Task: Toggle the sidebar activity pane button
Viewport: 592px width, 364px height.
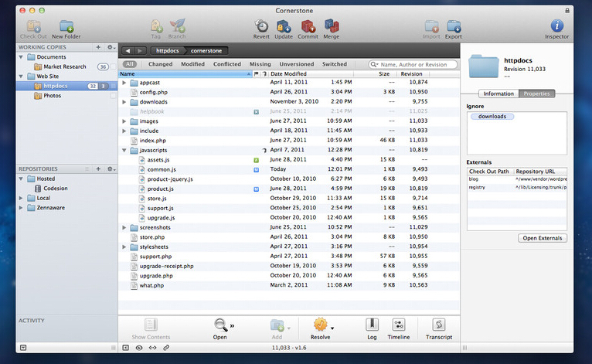Action: click(x=23, y=348)
